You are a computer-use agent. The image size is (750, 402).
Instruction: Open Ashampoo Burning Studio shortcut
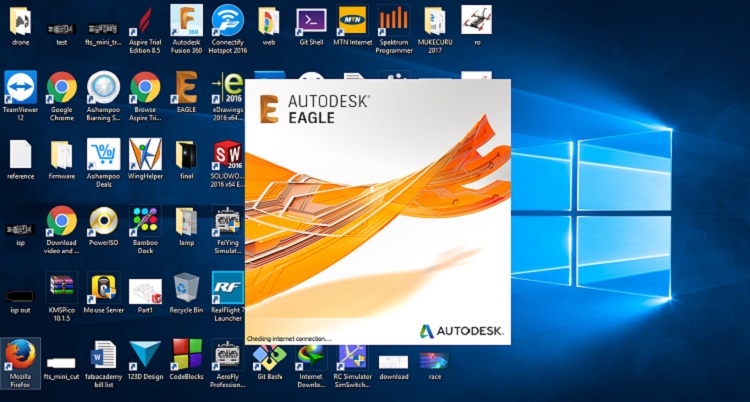click(104, 87)
